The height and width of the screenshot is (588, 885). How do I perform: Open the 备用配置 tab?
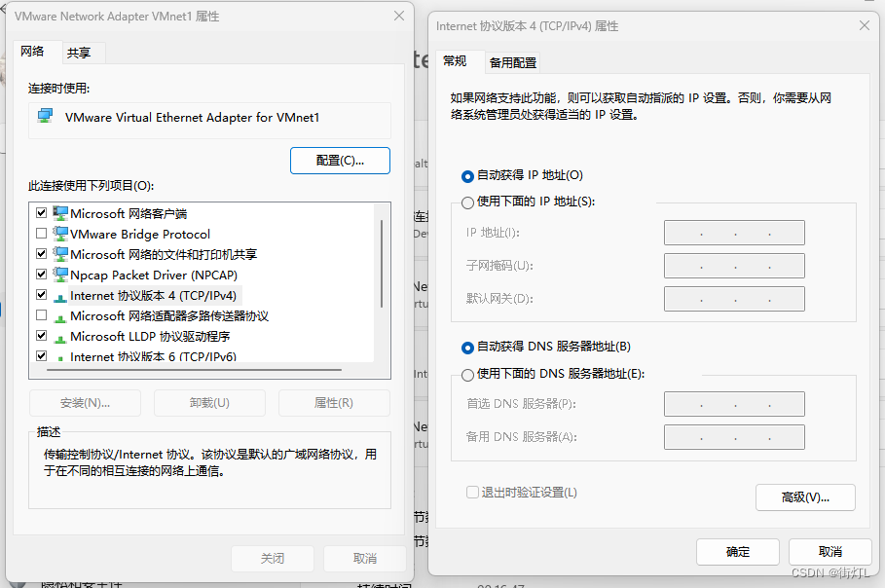click(512, 62)
